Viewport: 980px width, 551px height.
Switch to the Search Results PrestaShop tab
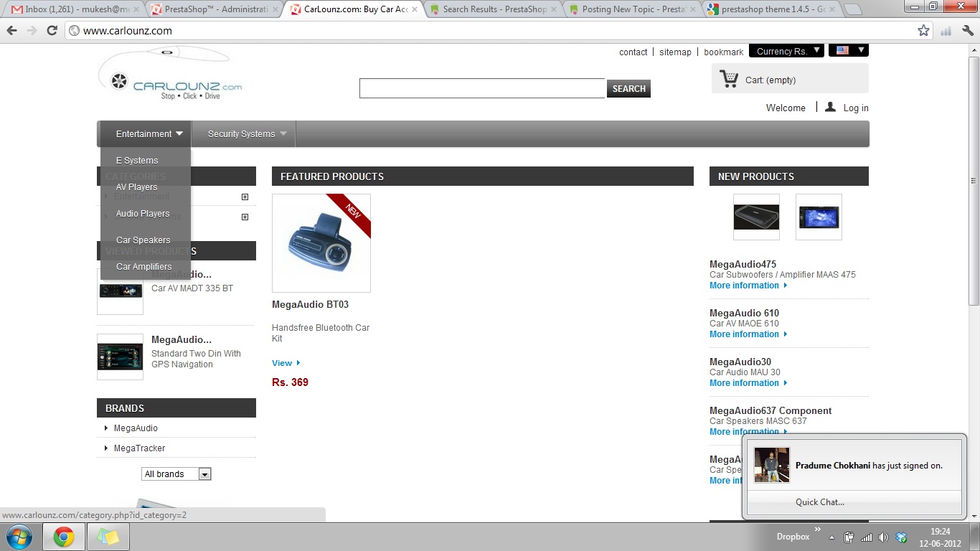tap(493, 9)
